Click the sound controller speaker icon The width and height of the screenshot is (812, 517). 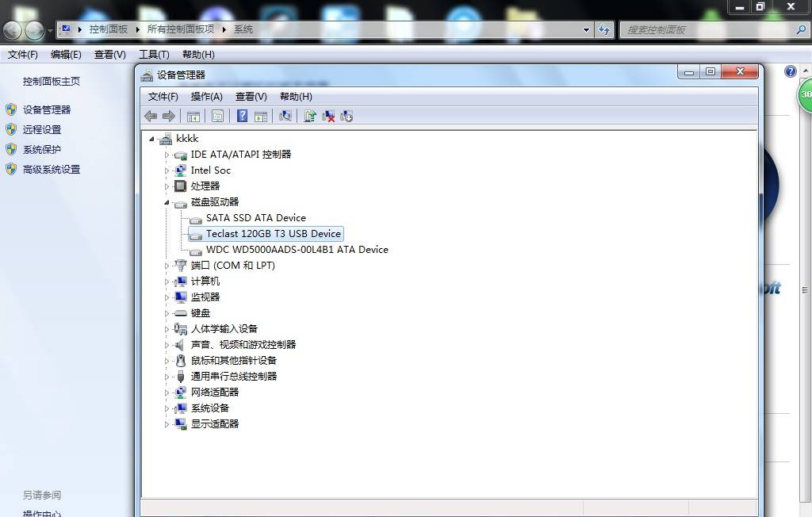click(180, 344)
